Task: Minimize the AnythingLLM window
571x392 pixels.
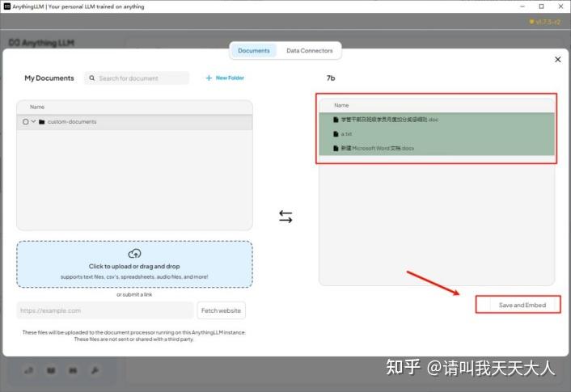Action: coord(522,6)
